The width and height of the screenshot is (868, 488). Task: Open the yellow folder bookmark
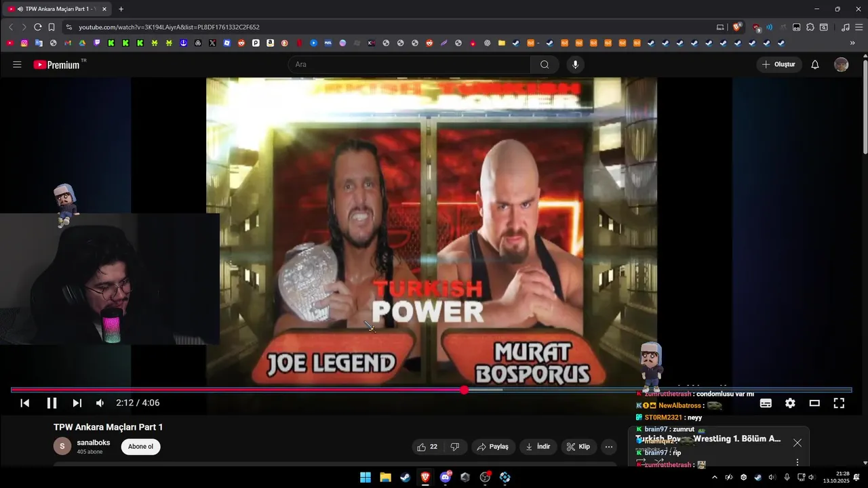502,43
